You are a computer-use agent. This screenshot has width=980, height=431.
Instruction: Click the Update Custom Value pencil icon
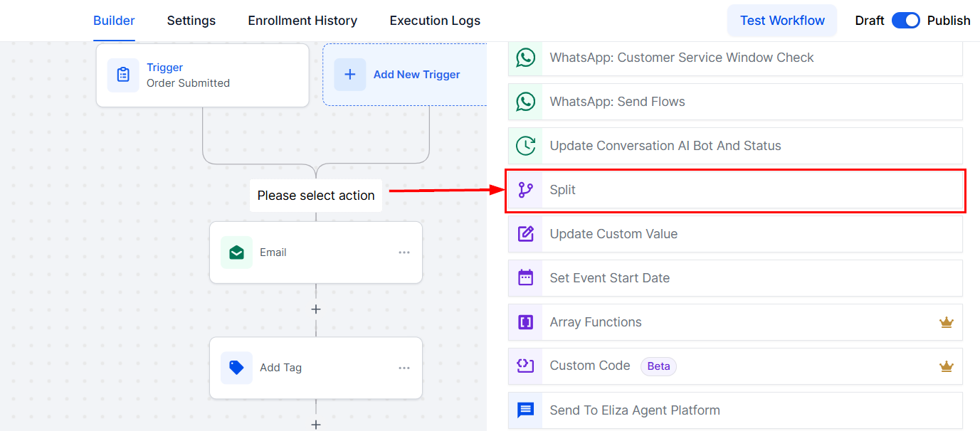[x=526, y=234]
